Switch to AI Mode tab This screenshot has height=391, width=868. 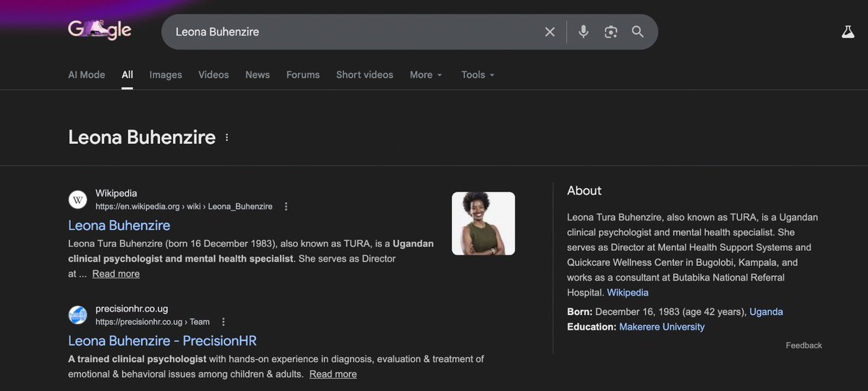pyautogui.click(x=87, y=74)
